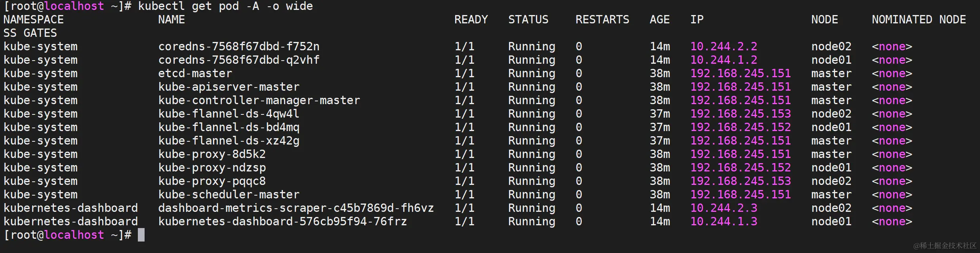
Task: Select the RESTARTS column header
Action: point(602,19)
